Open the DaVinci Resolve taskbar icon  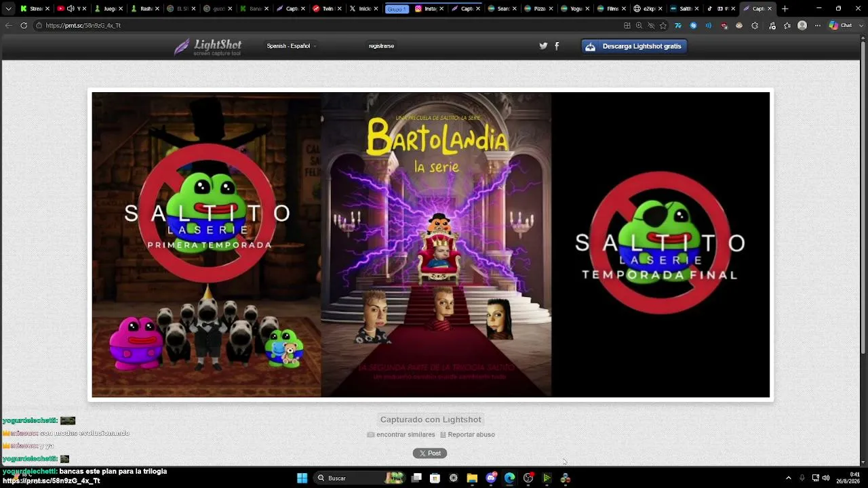pyautogui.click(x=565, y=478)
